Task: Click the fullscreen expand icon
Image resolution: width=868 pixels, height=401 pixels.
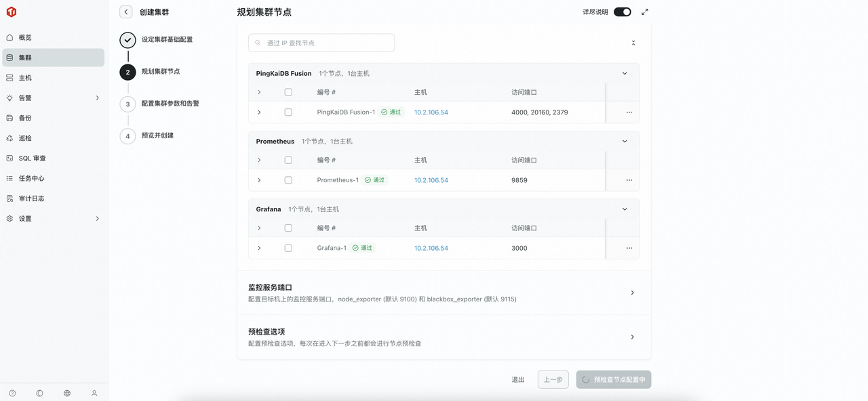Action: [645, 12]
